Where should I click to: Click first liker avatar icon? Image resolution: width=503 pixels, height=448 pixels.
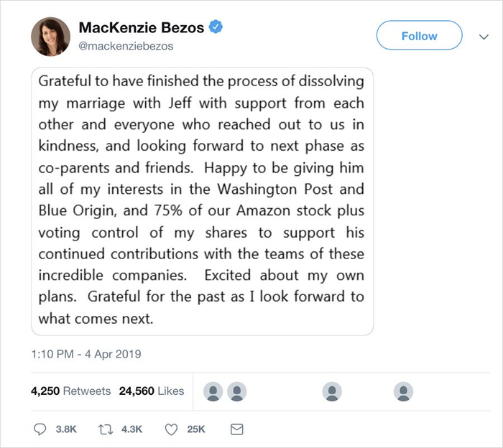pyautogui.click(x=213, y=391)
